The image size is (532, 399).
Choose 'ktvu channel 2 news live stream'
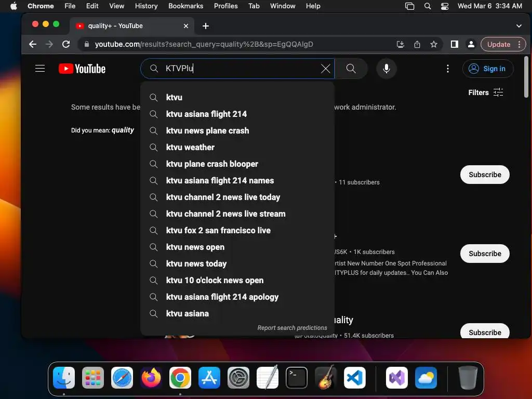click(237, 214)
